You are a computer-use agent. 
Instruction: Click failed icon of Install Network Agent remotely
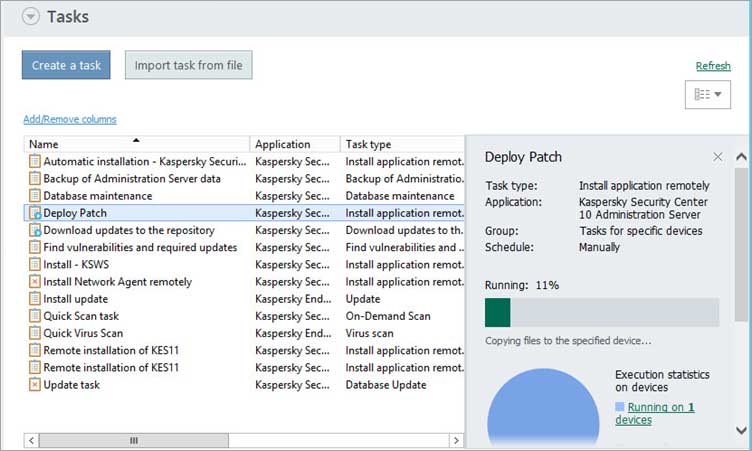(35, 282)
